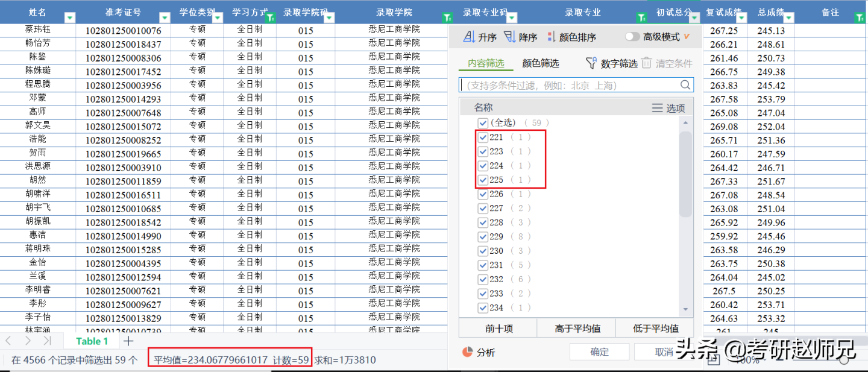Open the 初试总分 column filter dropdown

coord(693,17)
